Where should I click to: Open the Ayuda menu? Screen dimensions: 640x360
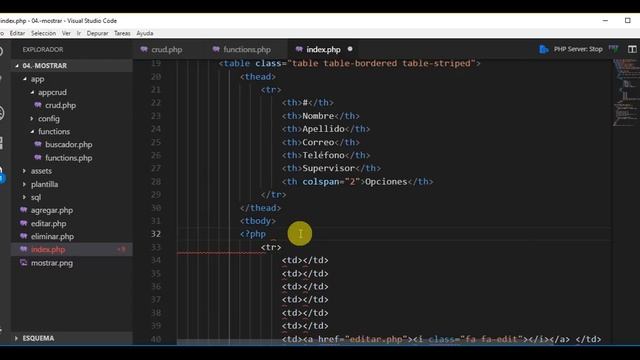click(145, 33)
